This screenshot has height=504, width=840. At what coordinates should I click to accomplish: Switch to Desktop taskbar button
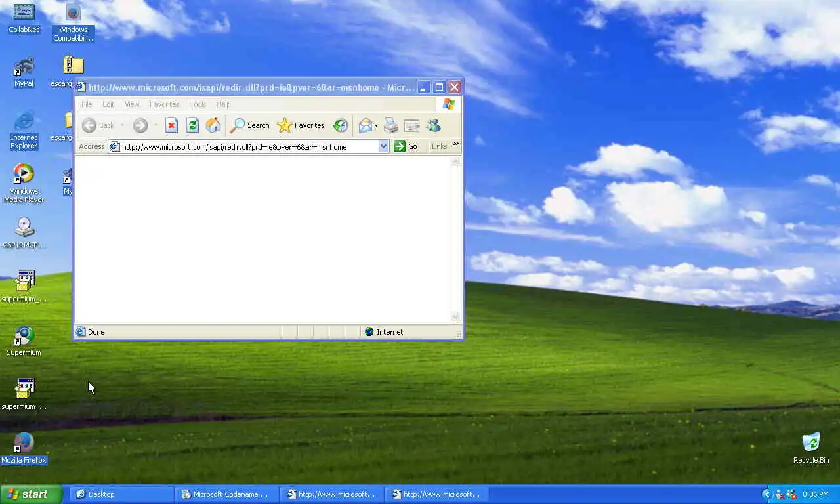coord(122,494)
